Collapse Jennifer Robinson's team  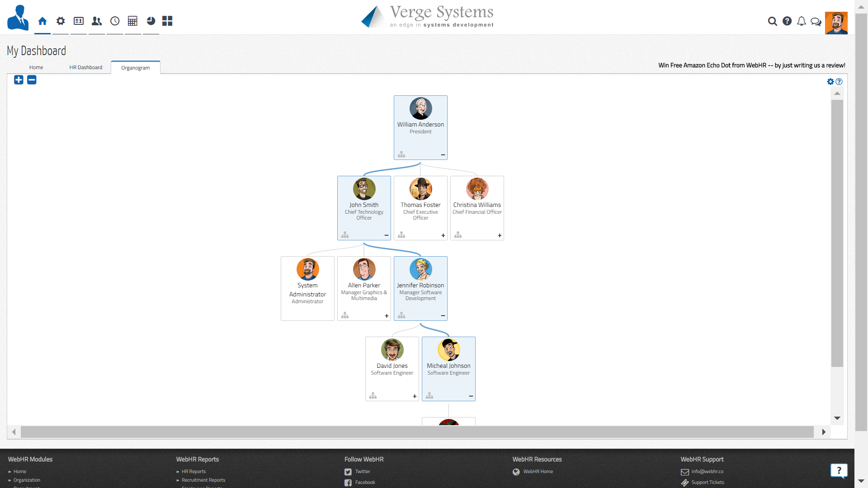tap(443, 316)
